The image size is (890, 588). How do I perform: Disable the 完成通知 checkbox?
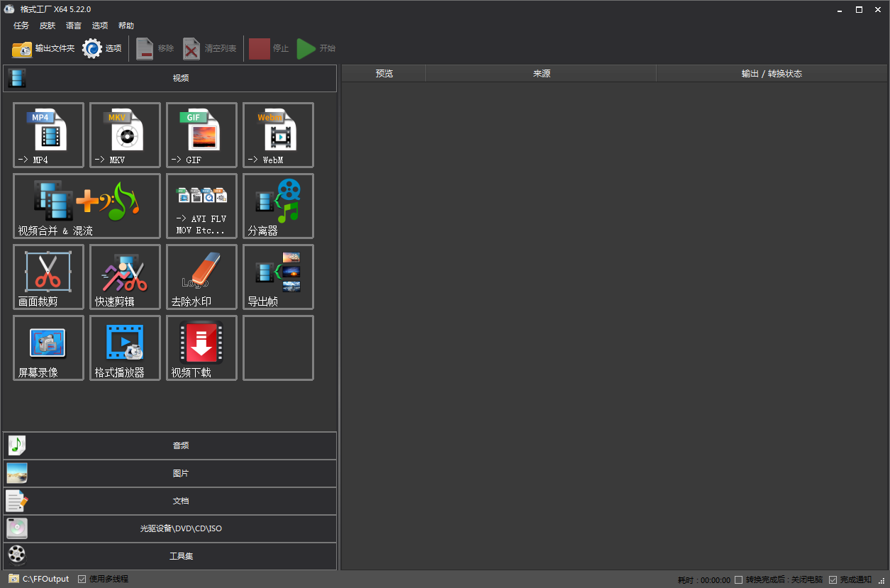point(833,579)
